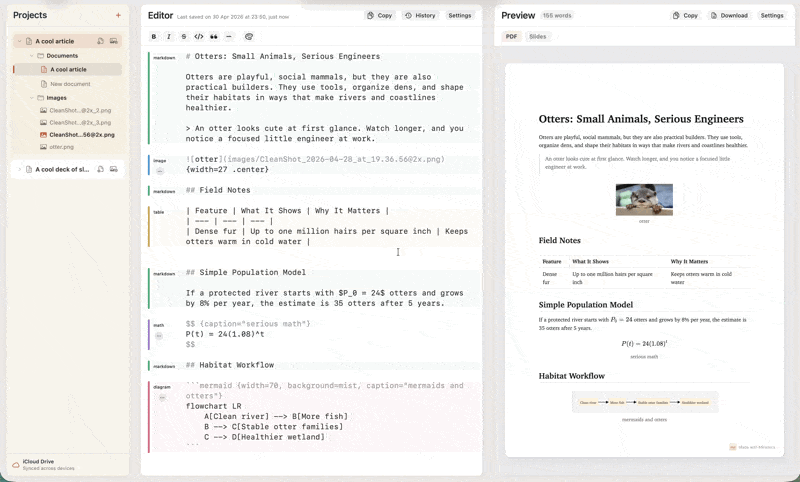Click the "Simple Population Model" heading in the preview
800x482 pixels.
tap(586, 305)
